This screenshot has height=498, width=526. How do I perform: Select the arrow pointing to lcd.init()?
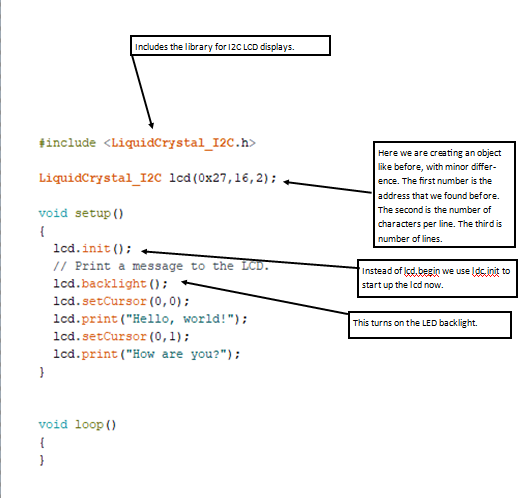click(250, 259)
